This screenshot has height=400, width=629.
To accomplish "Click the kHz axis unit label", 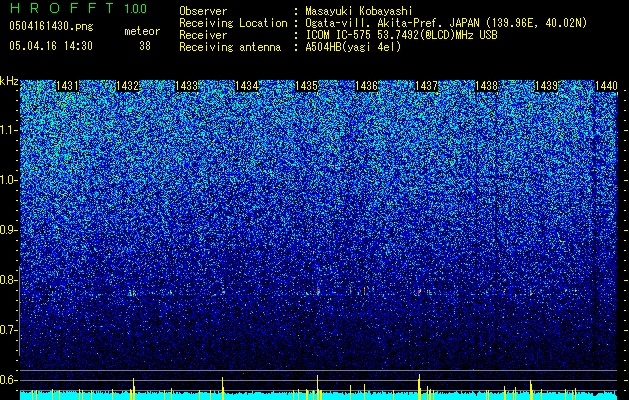I will [x=9, y=81].
